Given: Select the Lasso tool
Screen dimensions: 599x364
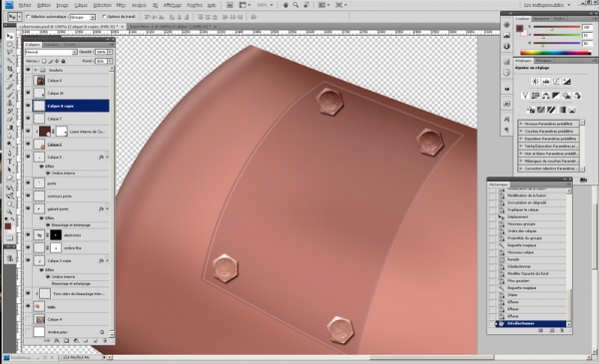Looking at the screenshot, I should [10, 53].
